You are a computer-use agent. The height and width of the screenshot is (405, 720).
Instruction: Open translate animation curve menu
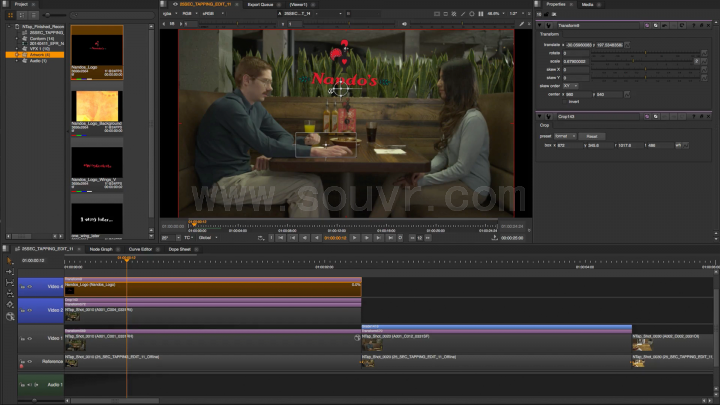tap(627, 45)
